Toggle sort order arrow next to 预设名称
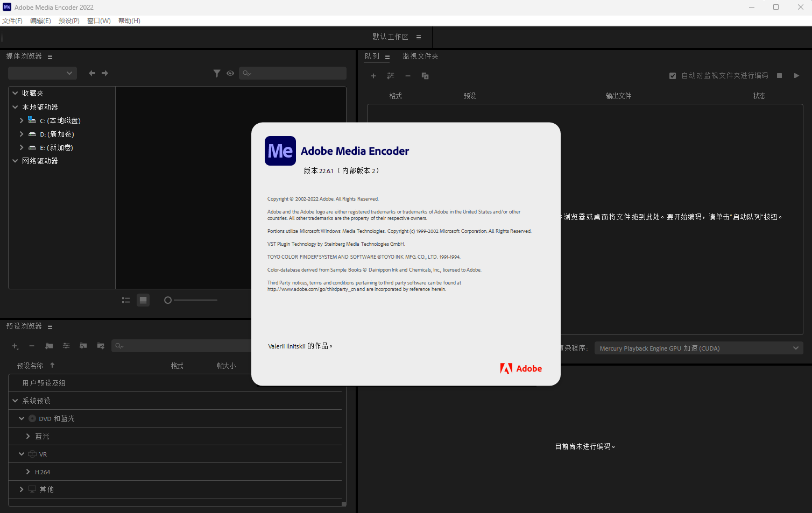Image resolution: width=812 pixels, height=513 pixels. click(x=52, y=365)
